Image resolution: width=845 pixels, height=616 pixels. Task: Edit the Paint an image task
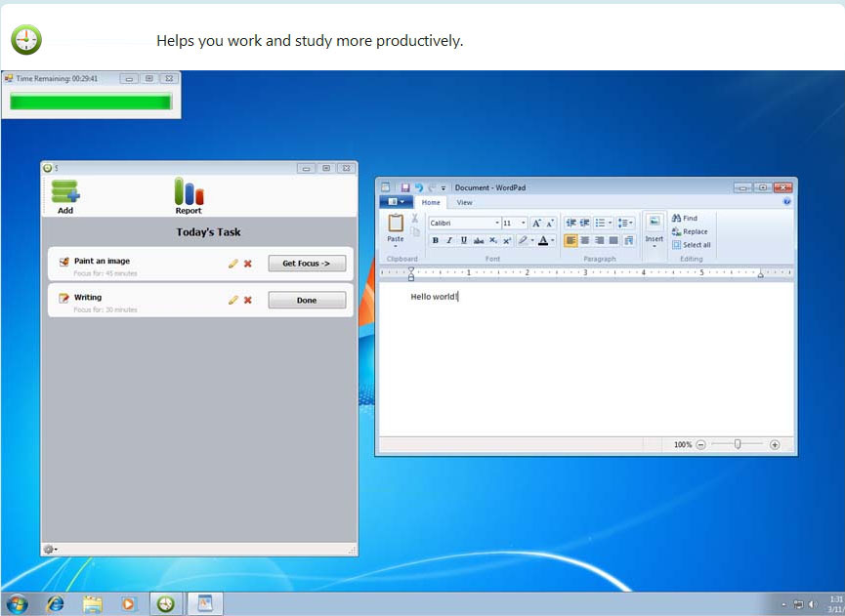(232, 264)
